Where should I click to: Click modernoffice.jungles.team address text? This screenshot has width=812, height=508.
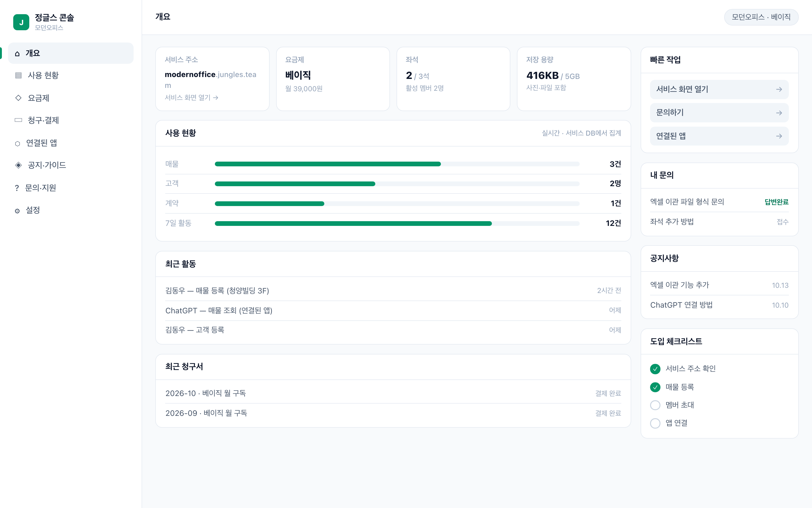210,80
